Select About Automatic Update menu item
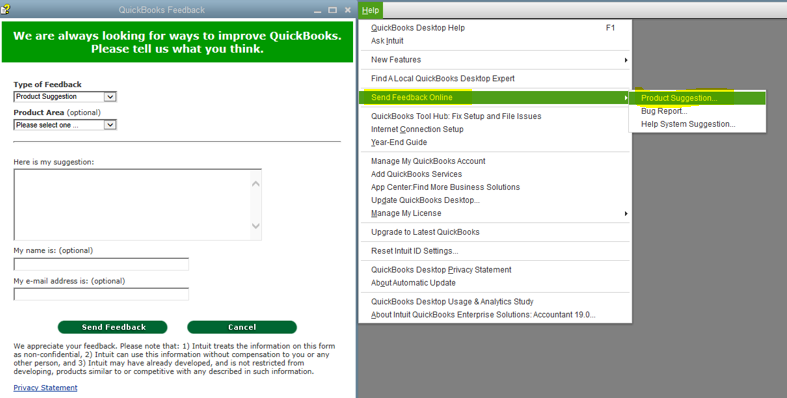Viewport: 787px width, 398px height. point(495,283)
